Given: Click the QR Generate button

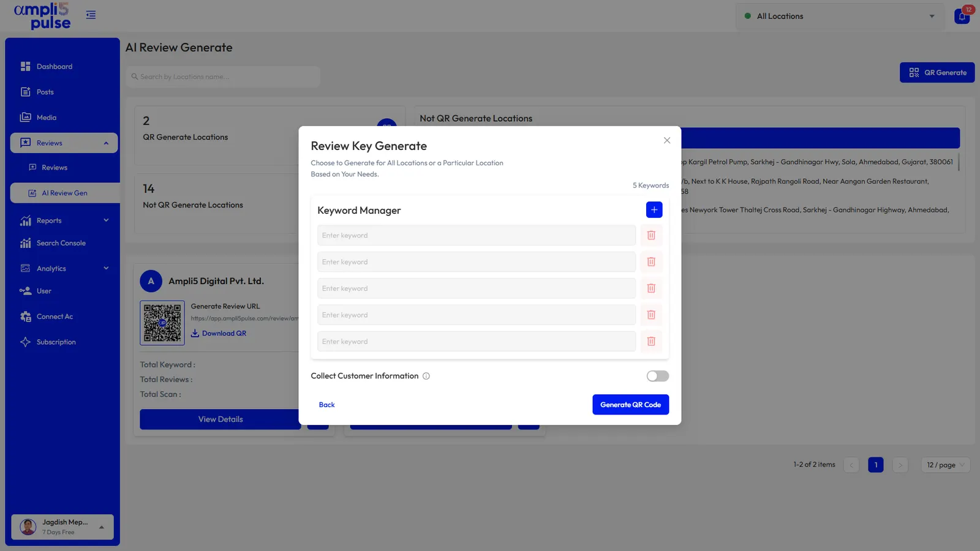Looking at the screenshot, I should pyautogui.click(x=937, y=72).
